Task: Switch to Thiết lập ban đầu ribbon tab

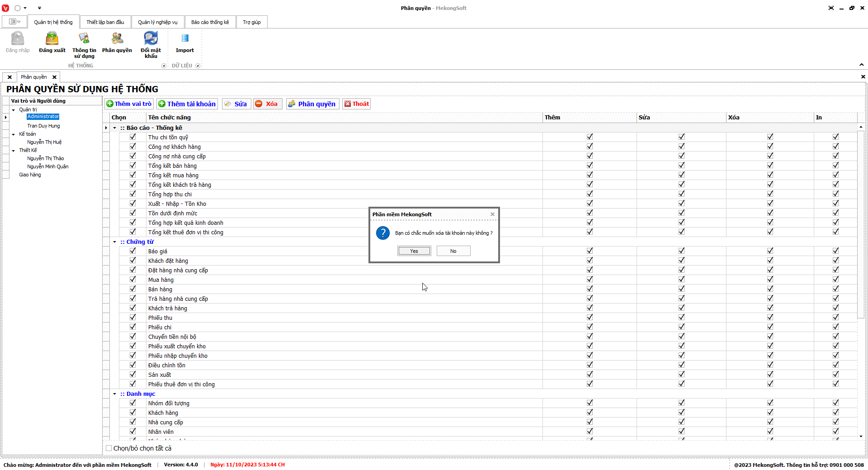Action: (105, 22)
